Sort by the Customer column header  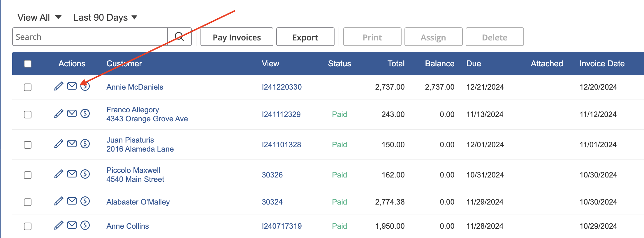[124, 64]
